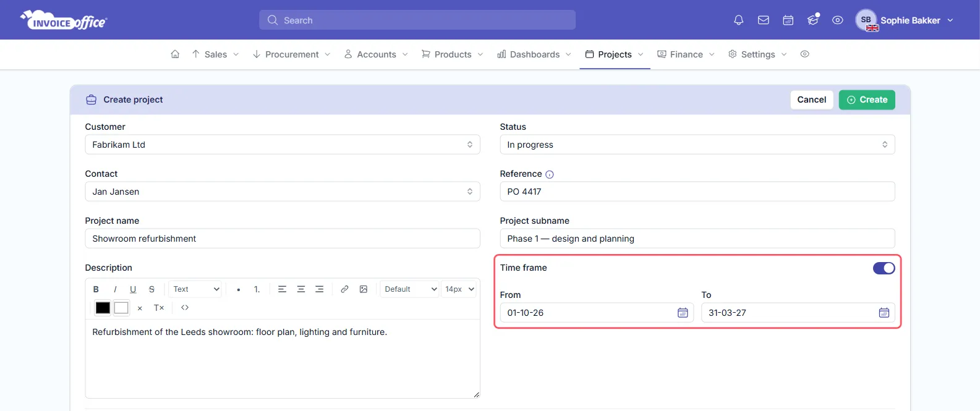Image resolution: width=980 pixels, height=411 pixels.
Task: Click the Search field in header
Action: [x=417, y=20]
